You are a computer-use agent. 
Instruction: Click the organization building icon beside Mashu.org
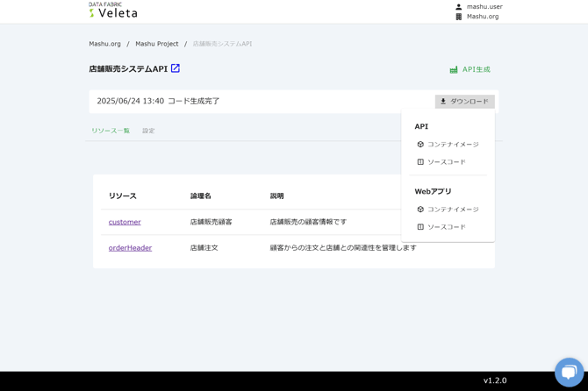(x=458, y=17)
